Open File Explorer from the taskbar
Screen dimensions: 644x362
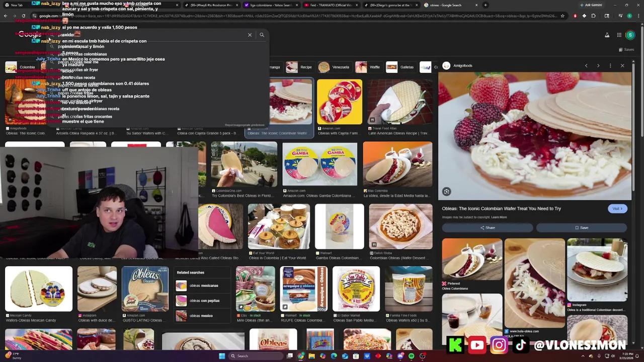[311, 356]
